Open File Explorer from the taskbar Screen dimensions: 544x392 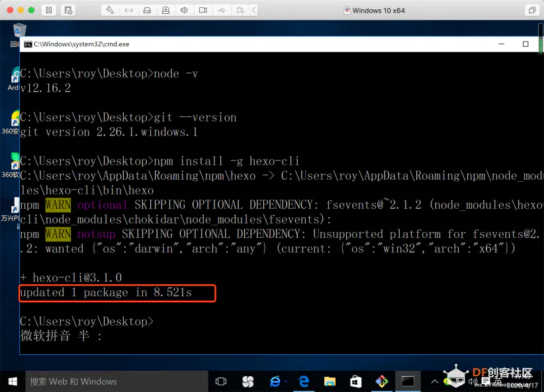[x=330, y=381]
